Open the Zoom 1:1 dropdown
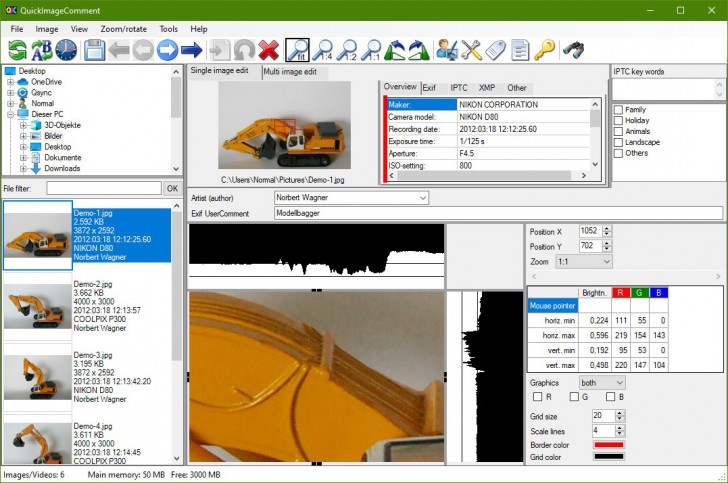The height and width of the screenshot is (483, 728). point(606,261)
